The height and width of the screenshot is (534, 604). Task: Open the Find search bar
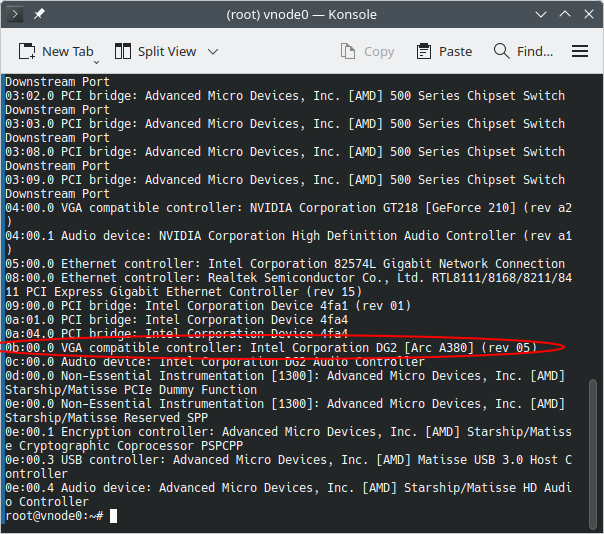click(523, 51)
